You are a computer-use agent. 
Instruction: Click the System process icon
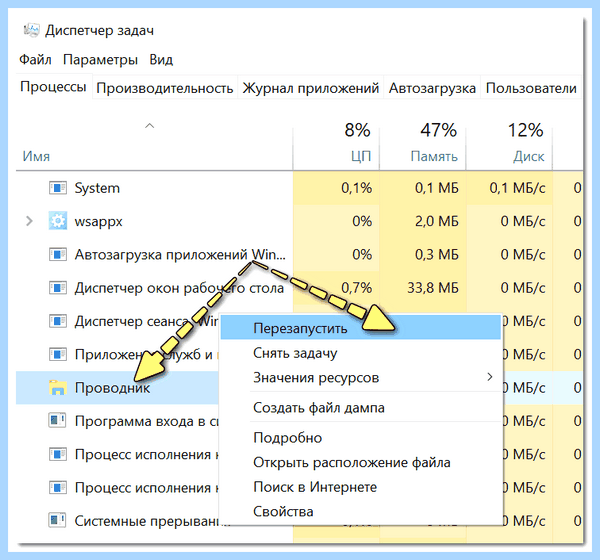58,188
